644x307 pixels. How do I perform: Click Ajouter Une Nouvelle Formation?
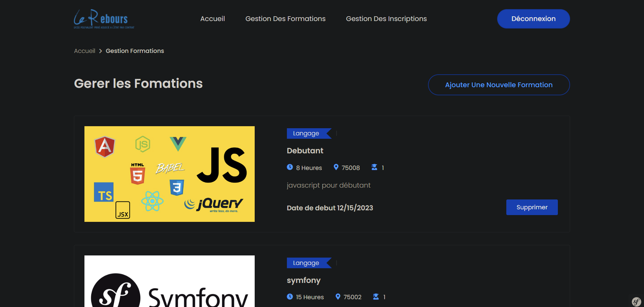tap(499, 85)
